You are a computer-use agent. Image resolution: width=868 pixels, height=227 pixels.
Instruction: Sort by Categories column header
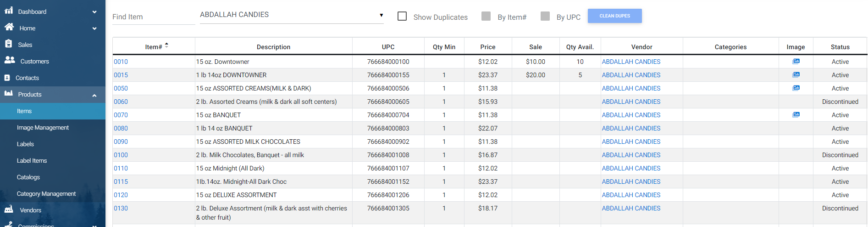tap(730, 47)
